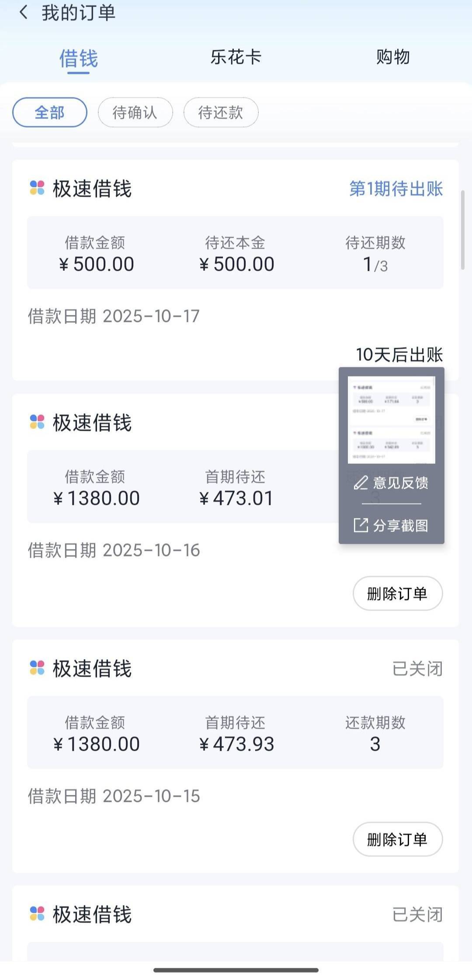
Task: Select the 待还款 filter chip
Action: pos(221,113)
